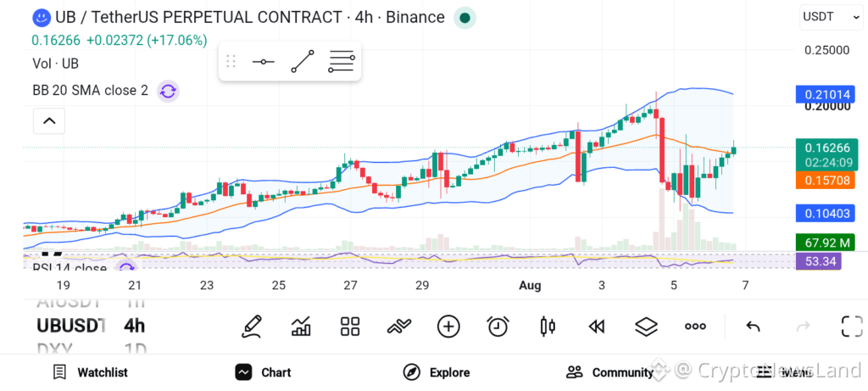Click the BB indicator purple refresh icon
The width and height of the screenshot is (868, 391).
[x=168, y=91]
